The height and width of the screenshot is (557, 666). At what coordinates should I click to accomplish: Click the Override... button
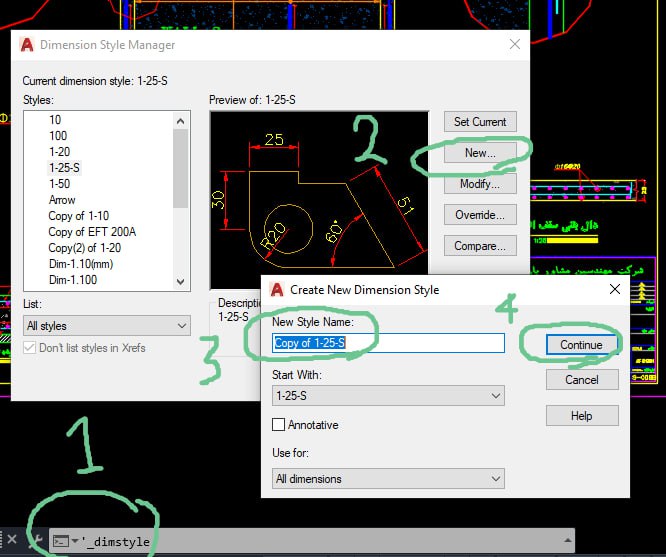click(x=480, y=215)
